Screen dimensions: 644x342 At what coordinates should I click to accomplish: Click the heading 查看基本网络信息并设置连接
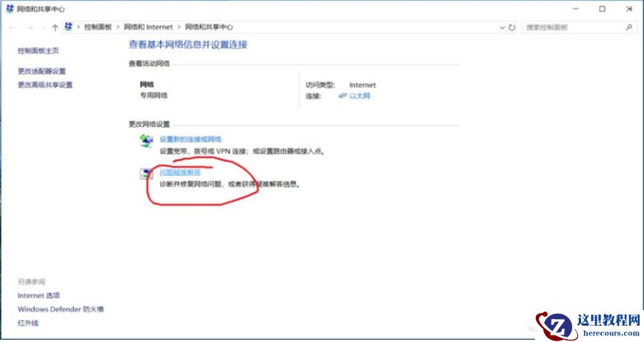click(x=188, y=45)
